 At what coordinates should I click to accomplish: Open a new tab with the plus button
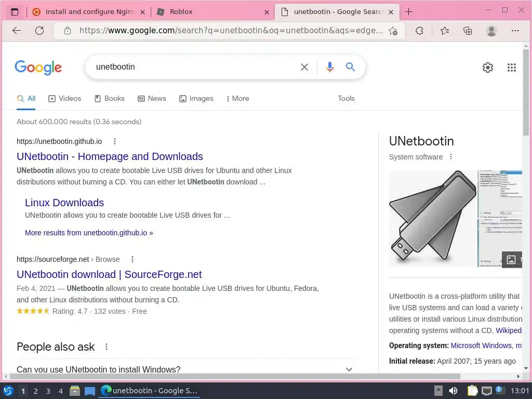408,12
